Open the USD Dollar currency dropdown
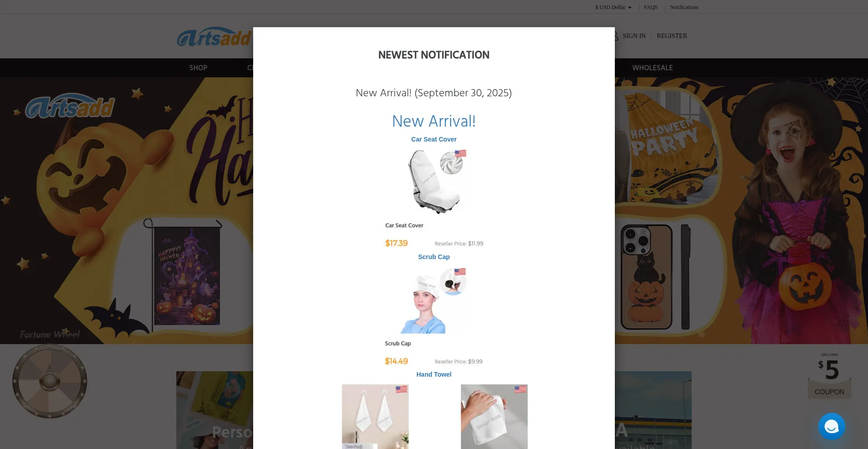The height and width of the screenshot is (449, 868). point(613,7)
